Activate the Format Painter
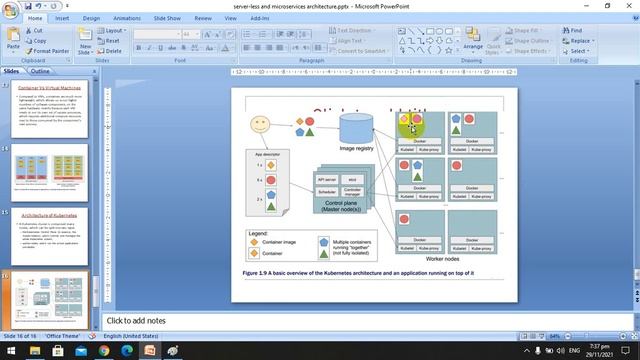This screenshot has width=640, height=360. coord(47,51)
